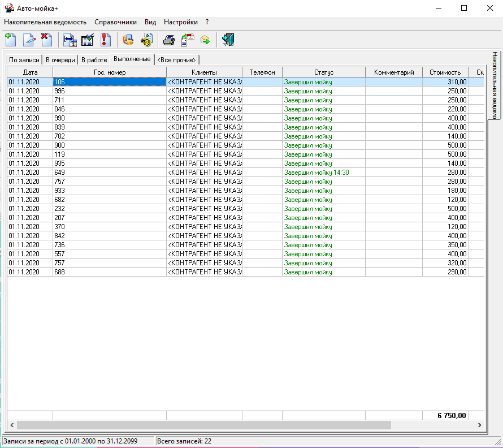Click the cost cell 350,00
Viewport: 503px width, 448px height.
[x=445, y=245]
